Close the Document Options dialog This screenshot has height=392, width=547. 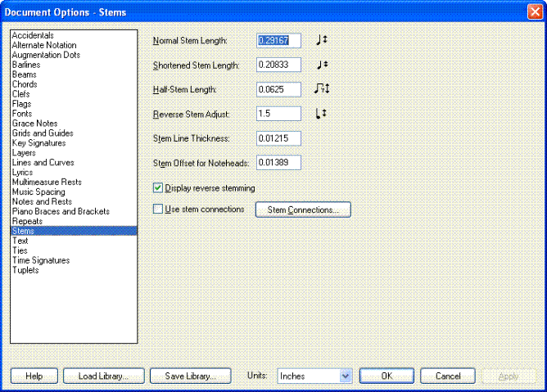(534, 9)
